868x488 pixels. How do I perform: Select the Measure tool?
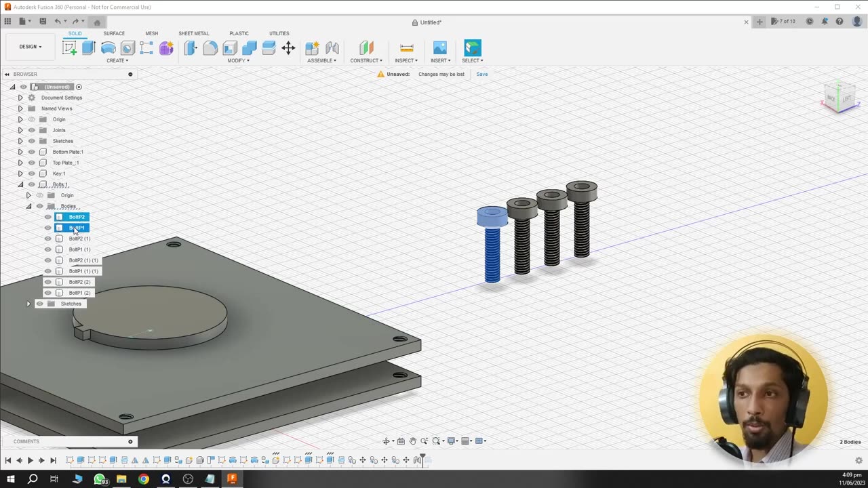tap(407, 47)
